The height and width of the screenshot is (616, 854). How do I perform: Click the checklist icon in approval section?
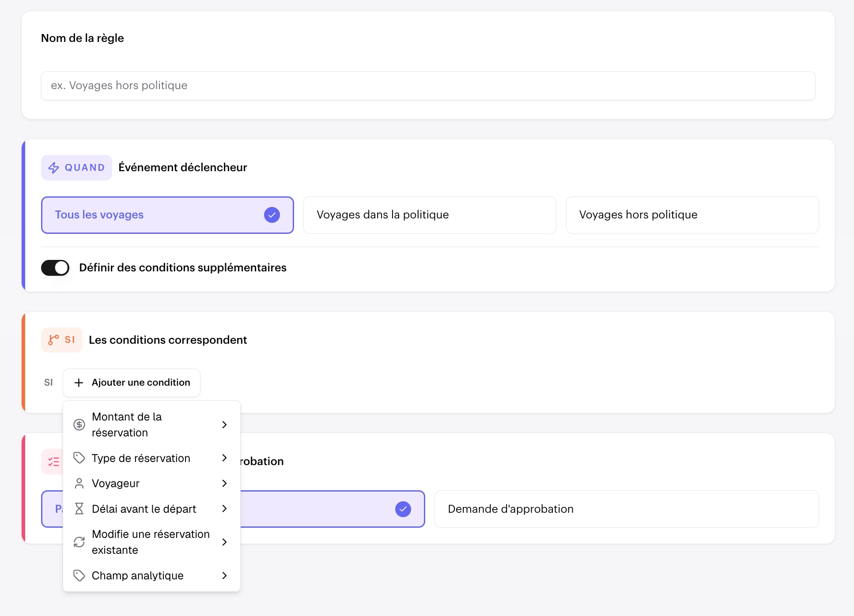pyautogui.click(x=53, y=462)
